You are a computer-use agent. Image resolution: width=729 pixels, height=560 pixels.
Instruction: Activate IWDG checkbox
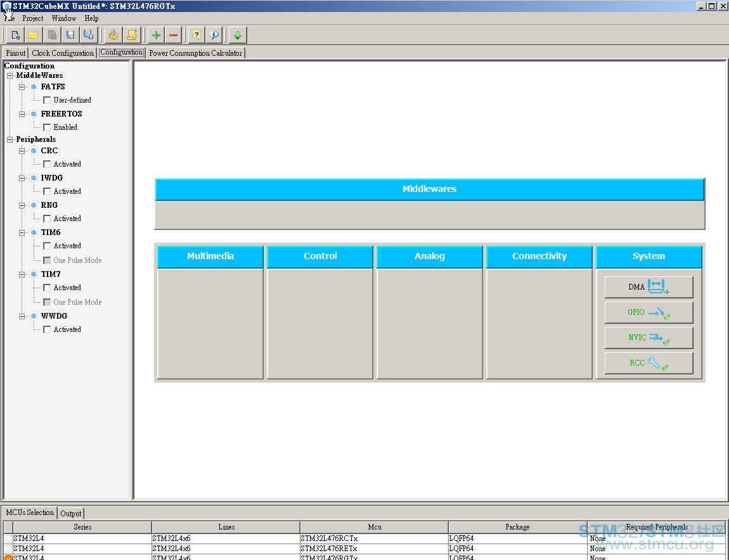pos(47,191)
